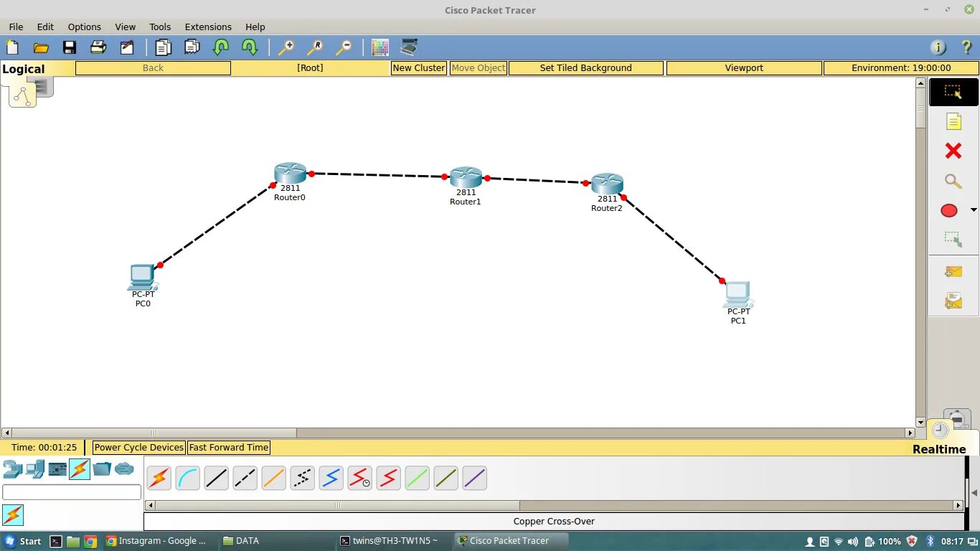Click the Copy icon in toolbar
Viewport: 980px width, 551px height.
tap(164, 48)
